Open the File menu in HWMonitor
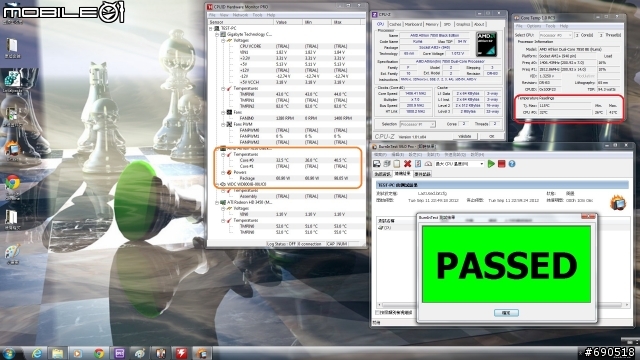Viewport: 640px width, 360px height. [212, 15]
